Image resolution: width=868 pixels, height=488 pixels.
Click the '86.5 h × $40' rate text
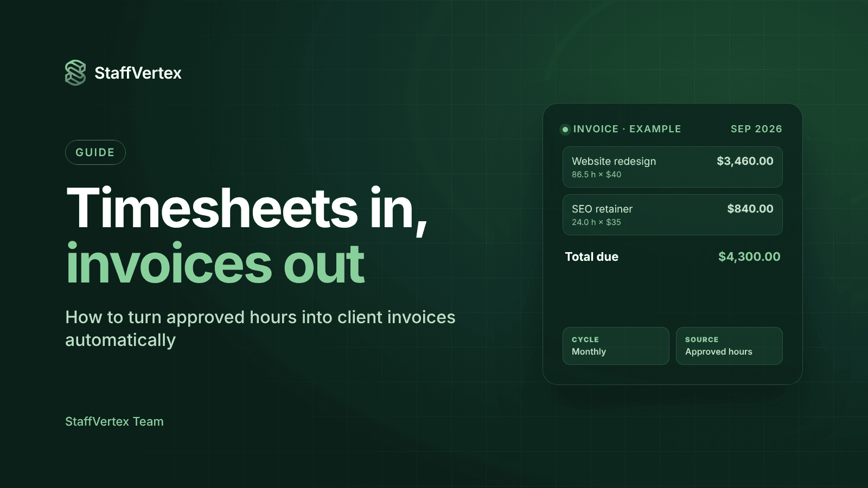coord(596,175)
